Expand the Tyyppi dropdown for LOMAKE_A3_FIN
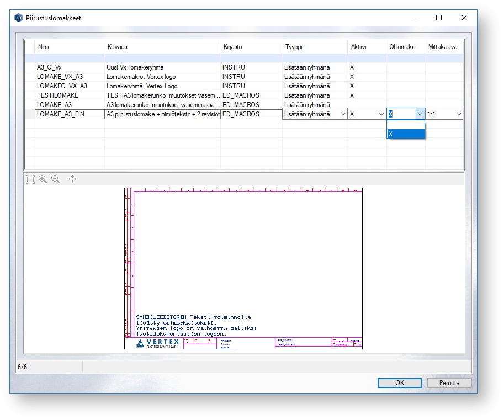 click(x=342, y=114)
